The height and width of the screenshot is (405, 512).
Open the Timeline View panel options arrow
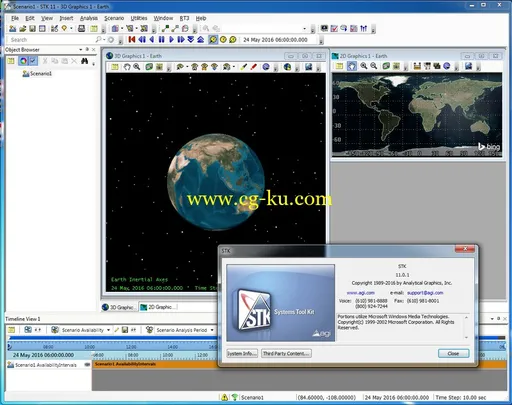[x=492, y=319]
